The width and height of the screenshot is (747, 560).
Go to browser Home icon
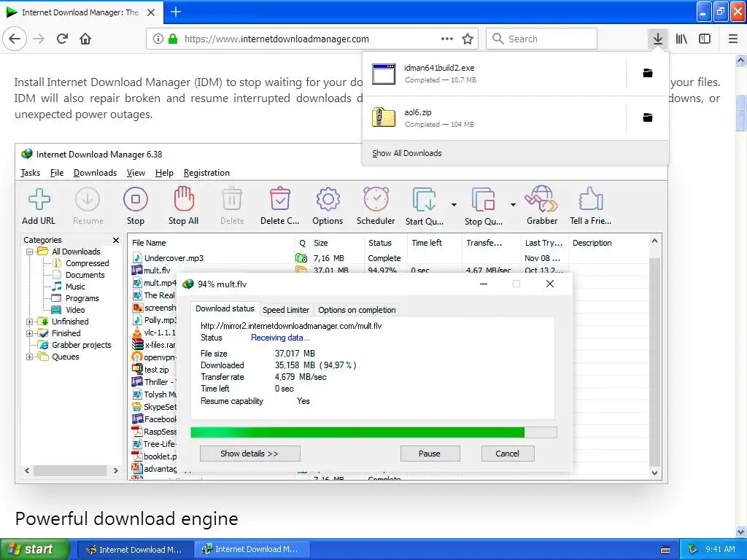pyautogui.click(x=85, y=39)
